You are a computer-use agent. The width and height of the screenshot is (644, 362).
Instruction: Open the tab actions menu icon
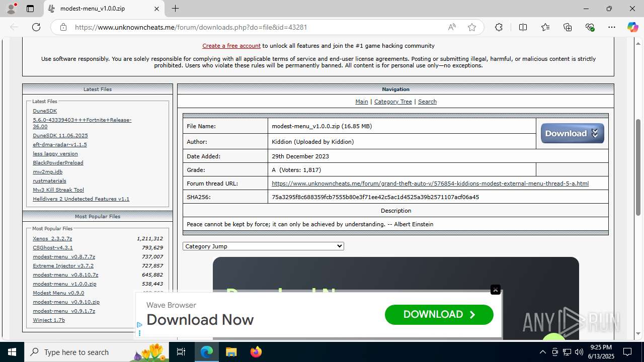tap(30, 9)
